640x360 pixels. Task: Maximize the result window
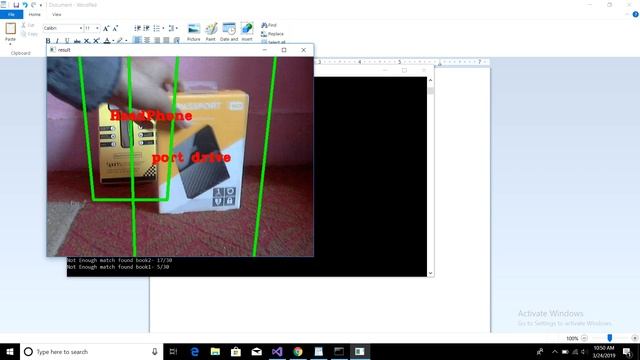coord(284,50)
